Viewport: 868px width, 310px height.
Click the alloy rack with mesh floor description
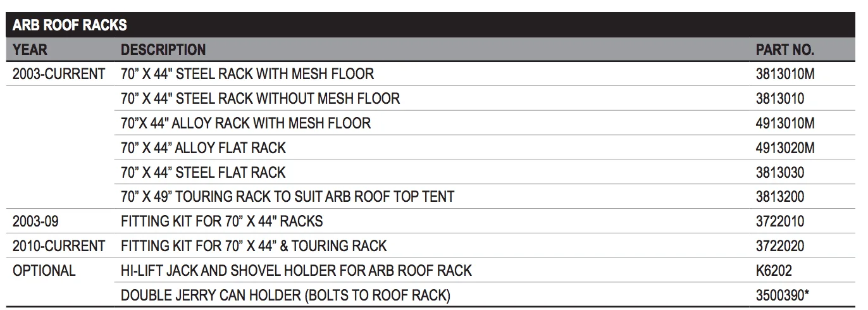tap(245, 123)
